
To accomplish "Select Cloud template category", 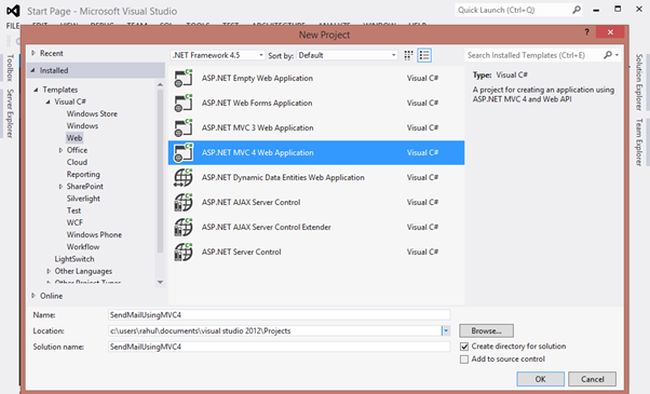I will 77,162.
